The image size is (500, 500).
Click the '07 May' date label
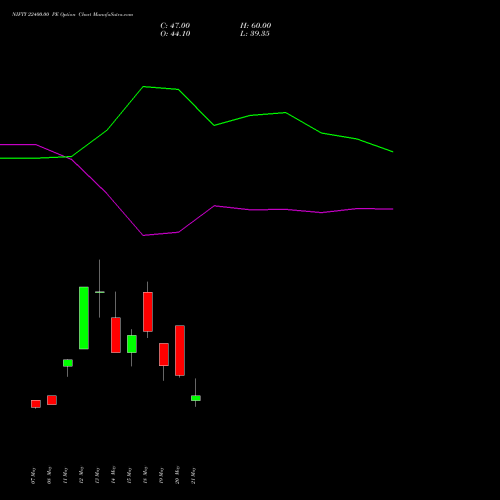pos(33,476)
